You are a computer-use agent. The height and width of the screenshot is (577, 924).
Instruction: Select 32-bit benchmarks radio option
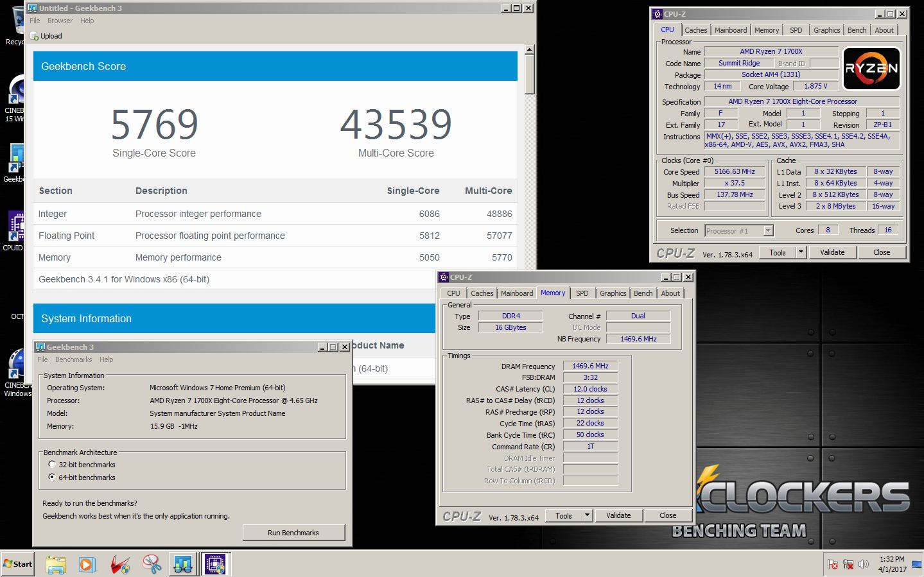pos(52,465)
